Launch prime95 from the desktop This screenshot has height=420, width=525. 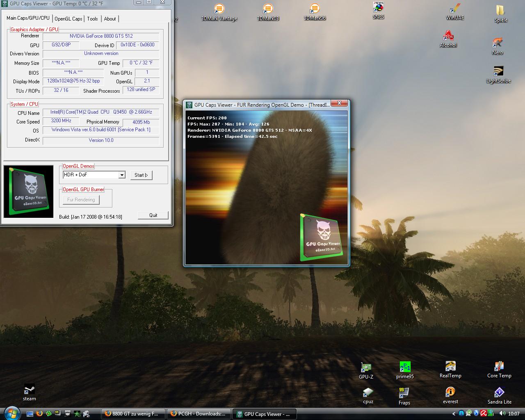click(405, 370)
